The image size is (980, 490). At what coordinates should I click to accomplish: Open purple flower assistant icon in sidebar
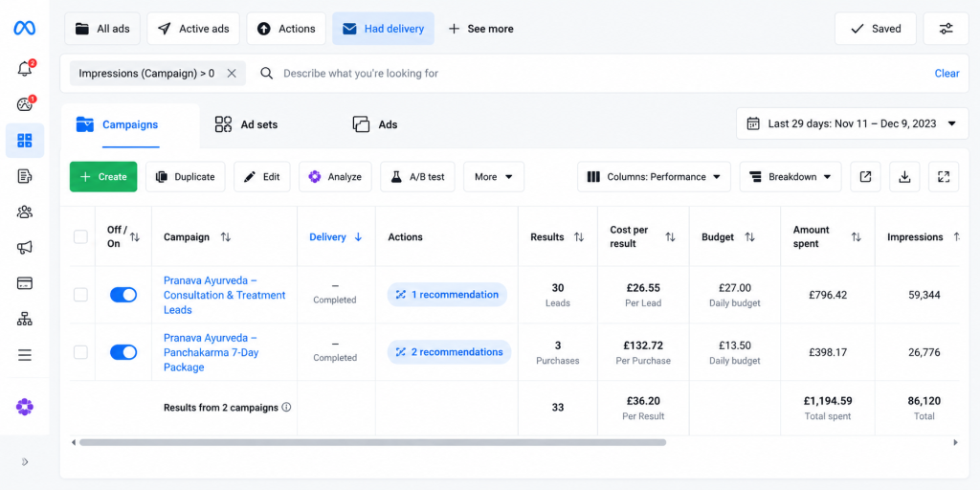(24, 407)
